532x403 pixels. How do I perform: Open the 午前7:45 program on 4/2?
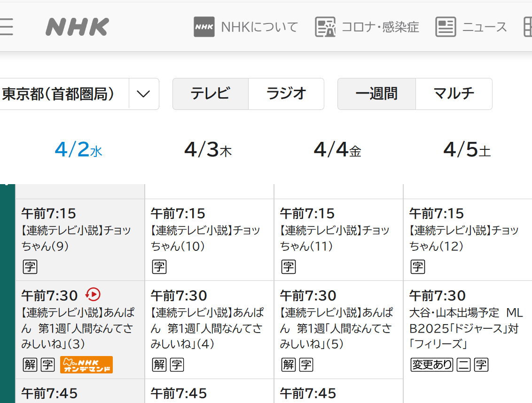pos(80,391)
